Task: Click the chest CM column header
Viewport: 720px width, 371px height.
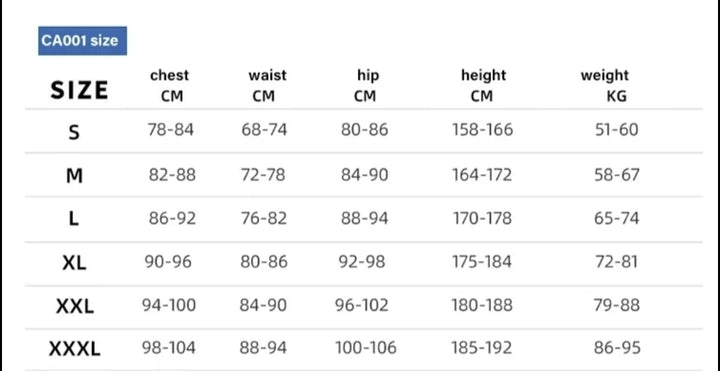Action: (x=170, y=85)
